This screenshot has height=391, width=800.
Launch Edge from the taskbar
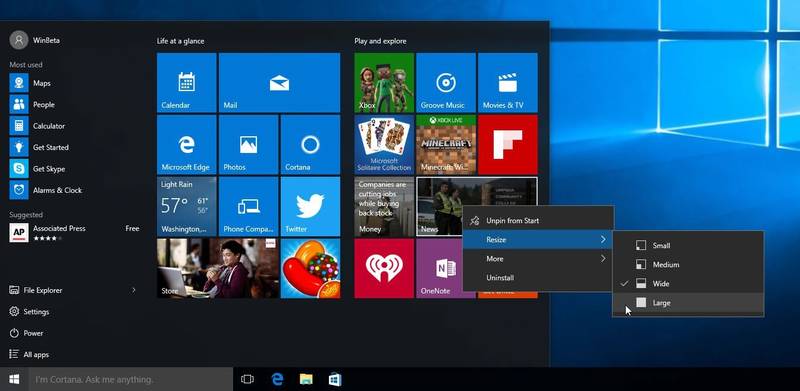277,379
